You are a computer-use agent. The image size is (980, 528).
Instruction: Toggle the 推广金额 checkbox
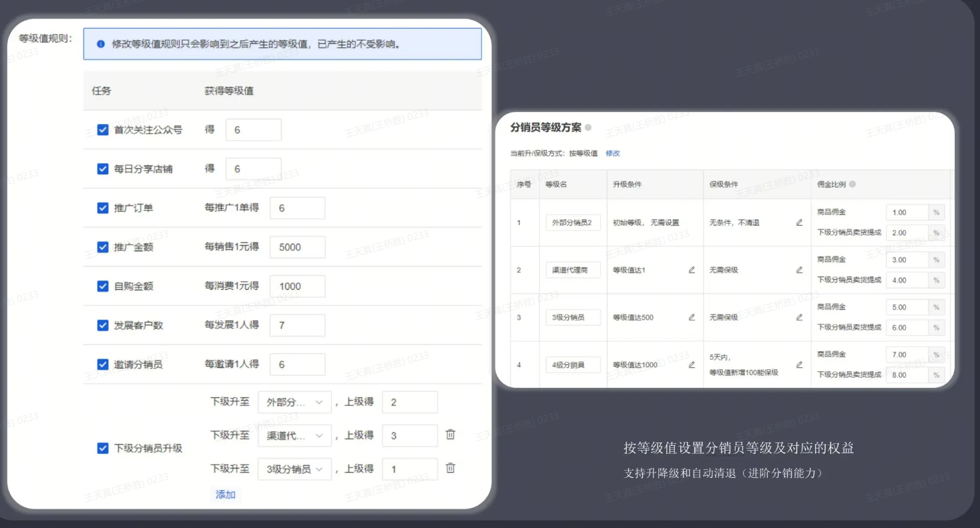[x=103, y=247]
